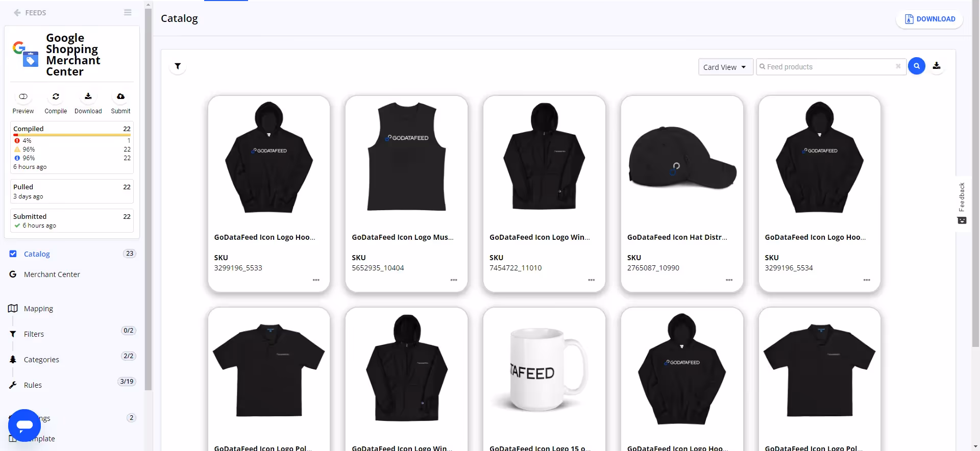The image size is (980, 451).
Task: Toggle the hamburger menu in sidebar header
Action: point(128,13)
